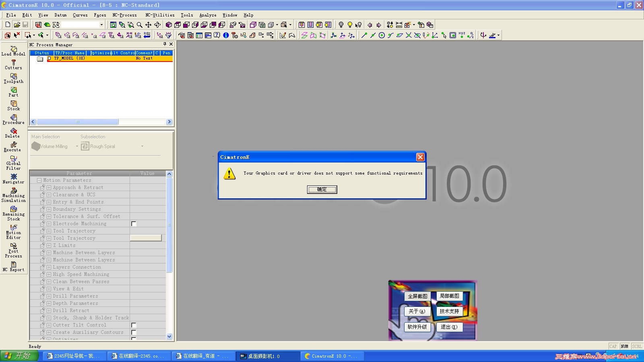
Task: Confirm the graphics card warning with 确定
Action: pos(322,189)
